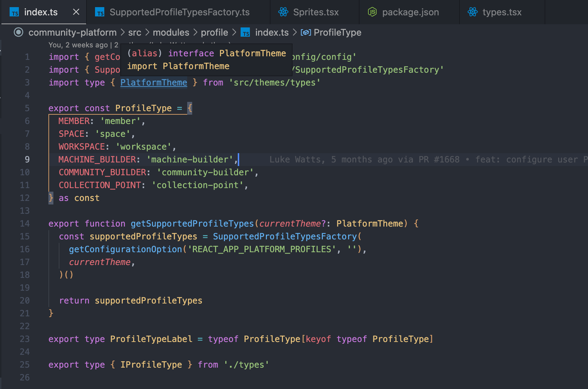Click the 'MEMBER' key on line 6
This screenshot has height=389, width=588.
[74, 121]
